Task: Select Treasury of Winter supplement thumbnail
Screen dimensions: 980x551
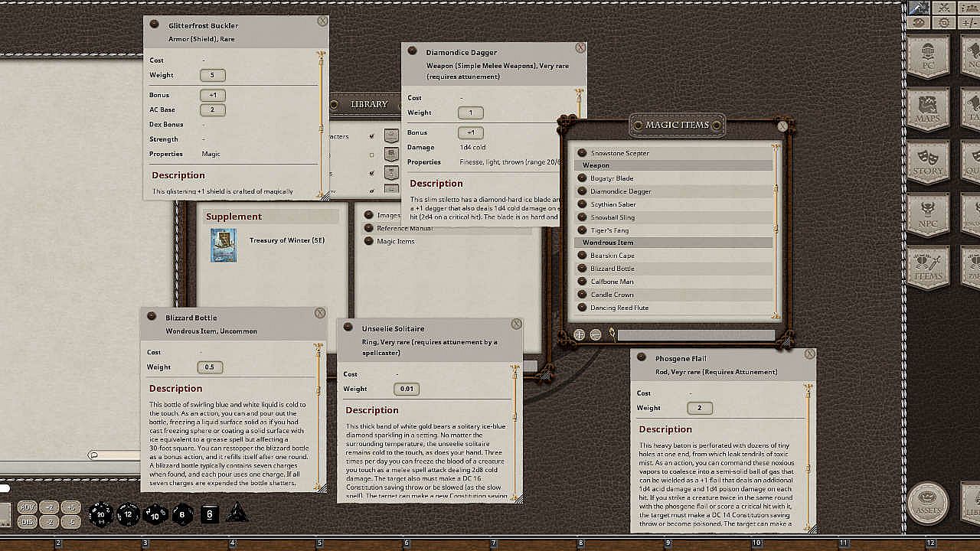Action: point(224,246)
